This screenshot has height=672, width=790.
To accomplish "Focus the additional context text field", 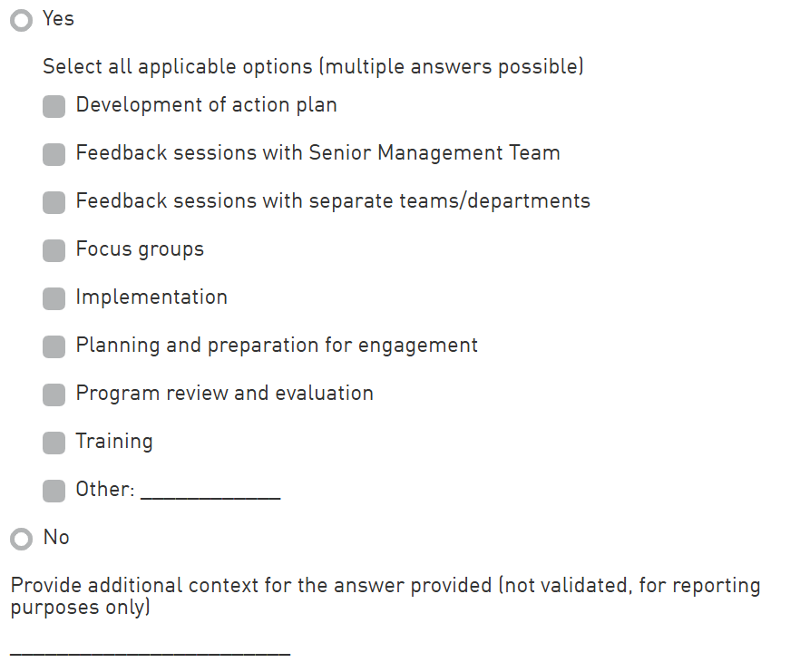I will (151, 645).
